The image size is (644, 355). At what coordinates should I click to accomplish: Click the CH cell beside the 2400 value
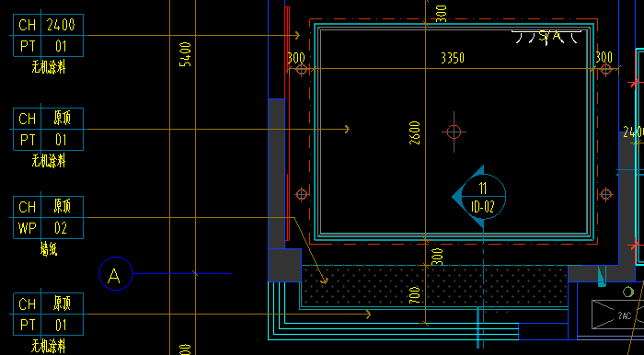click(x=27, y=25)
